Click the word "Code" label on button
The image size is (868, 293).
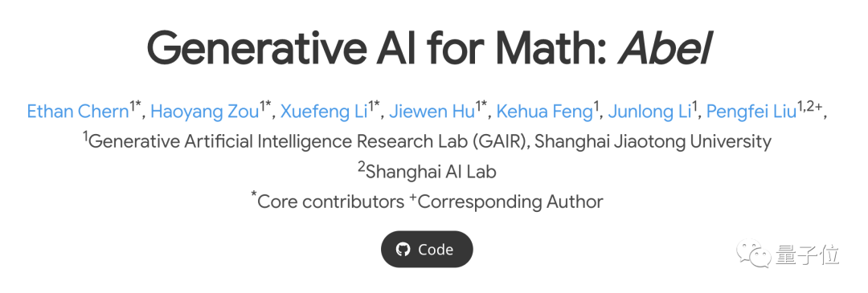click(436, 250)
